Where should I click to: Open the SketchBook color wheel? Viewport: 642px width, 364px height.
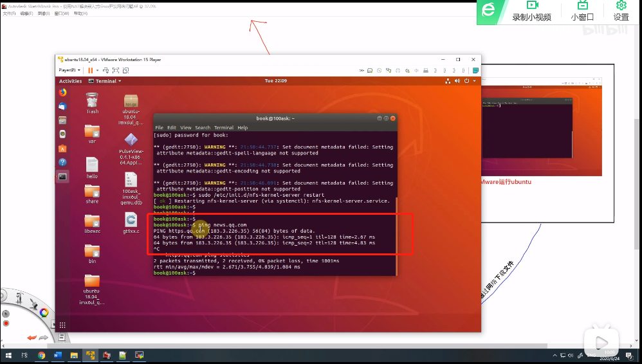coord(44,313)
